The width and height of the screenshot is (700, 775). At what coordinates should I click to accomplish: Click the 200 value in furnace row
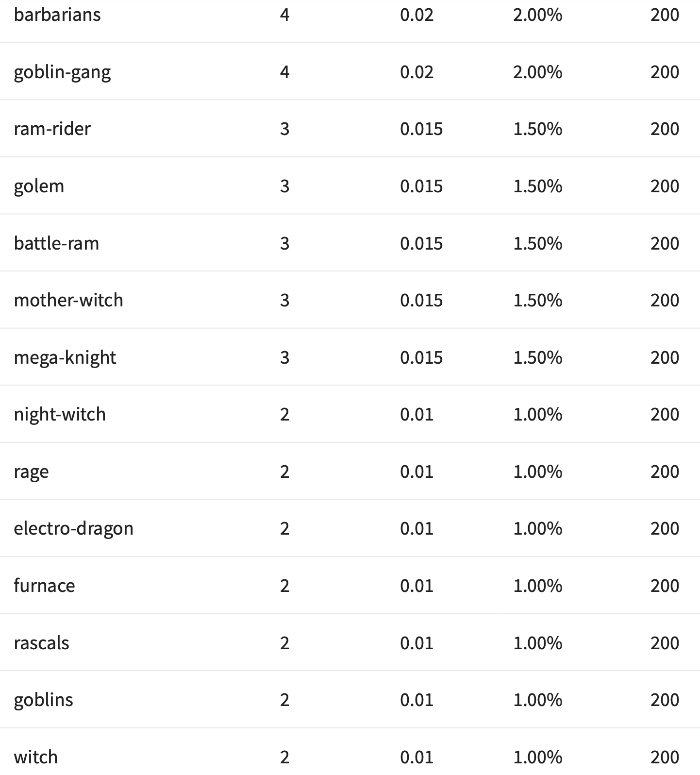665,586
